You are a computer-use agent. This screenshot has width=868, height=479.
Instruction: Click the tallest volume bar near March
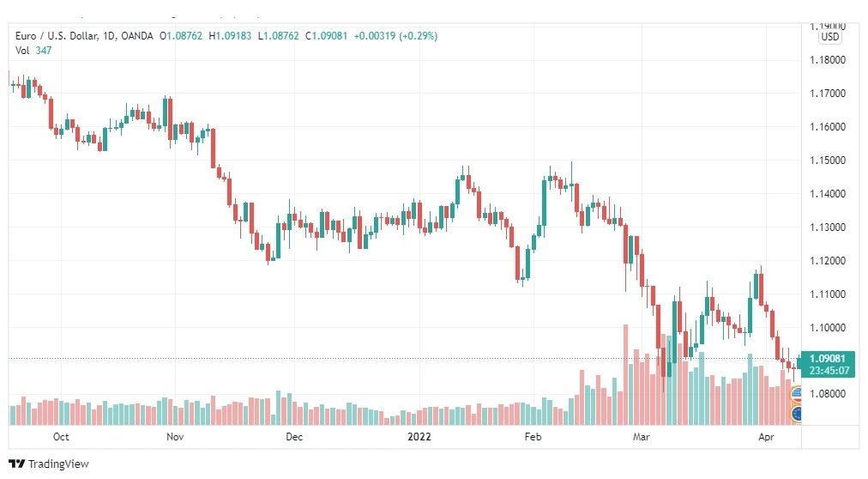pyautogui.click(x=626, y=375)
